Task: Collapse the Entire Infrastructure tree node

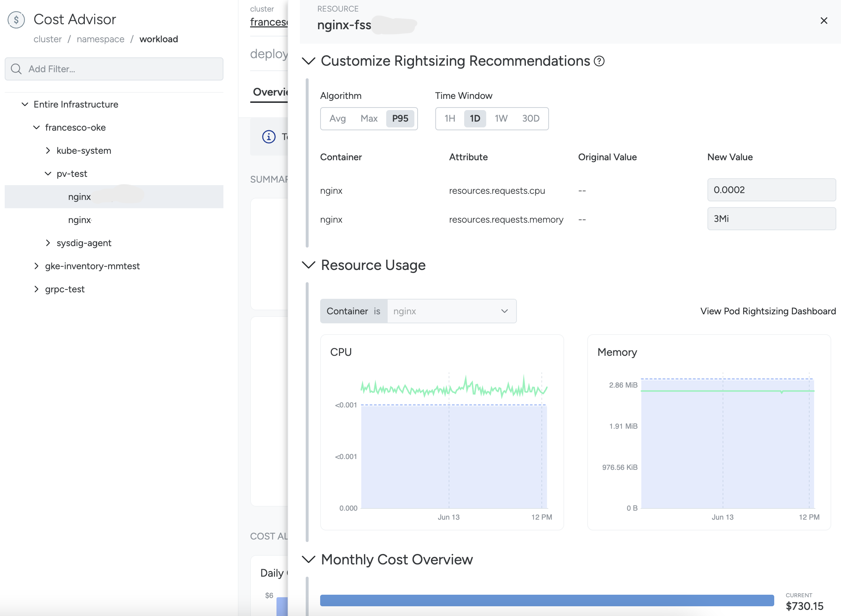Action: [25, 104]
